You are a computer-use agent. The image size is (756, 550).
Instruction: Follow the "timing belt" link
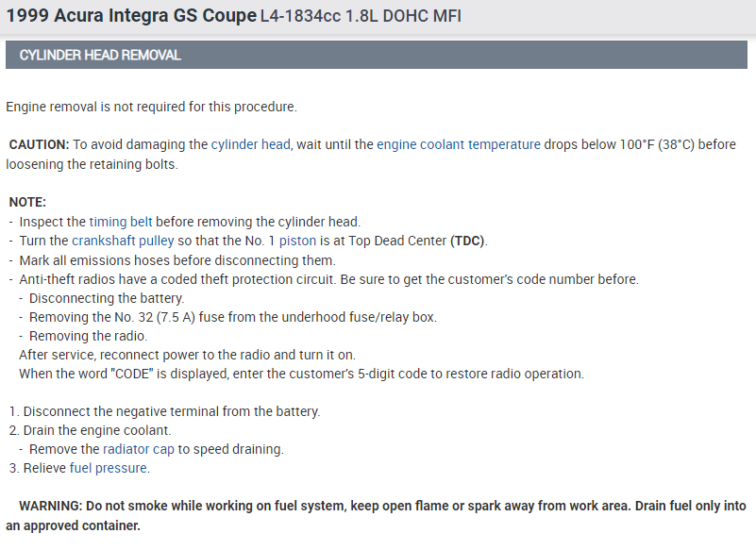[121, 222]
